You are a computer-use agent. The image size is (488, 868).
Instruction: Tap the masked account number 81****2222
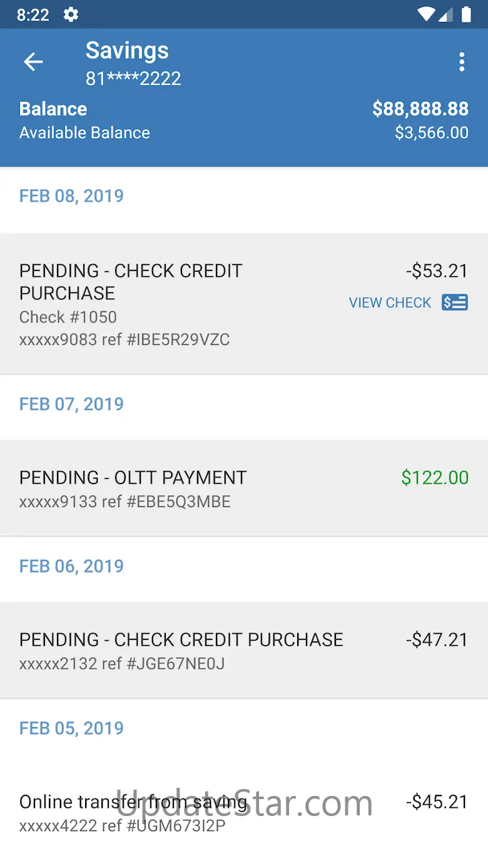click(x=133, y=79)
